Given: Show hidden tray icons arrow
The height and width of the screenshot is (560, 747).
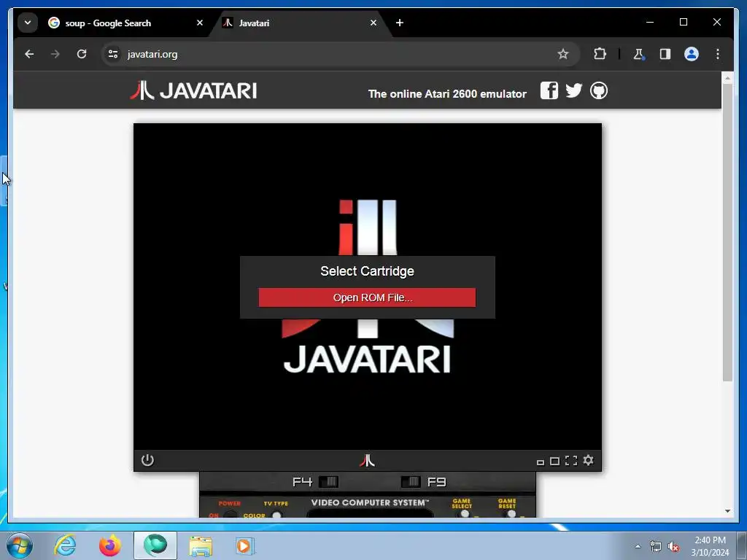Looking at the screenshot, I should [x=638, y=546].
